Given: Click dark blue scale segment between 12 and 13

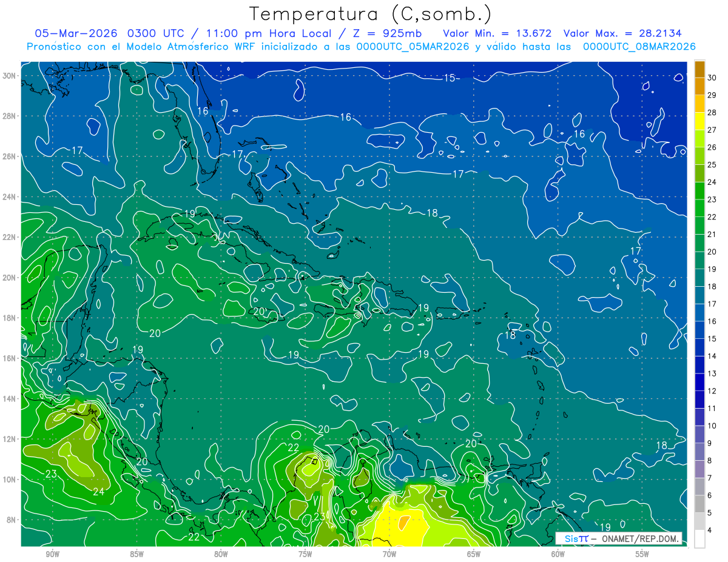Looking at the screenshot, I should pos(699,382).
